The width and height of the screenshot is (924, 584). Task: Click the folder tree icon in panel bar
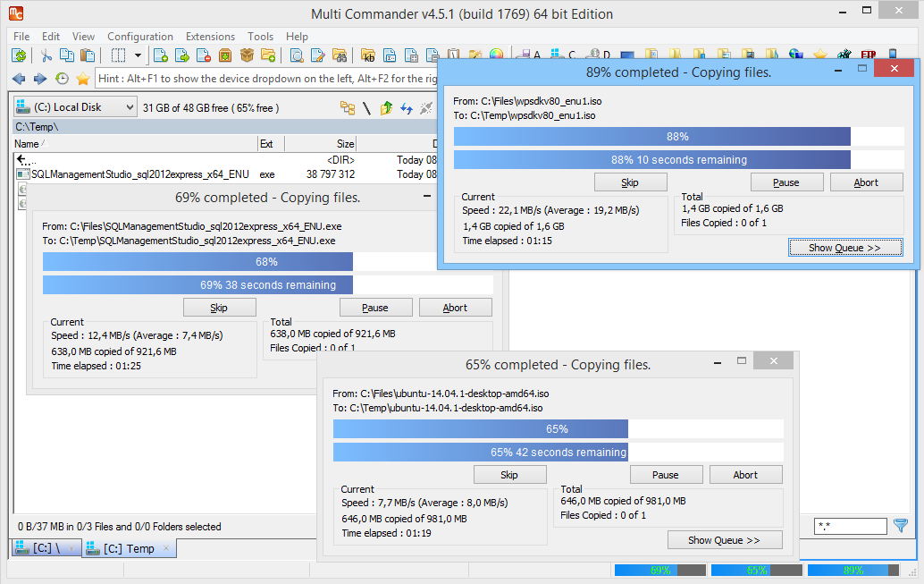coord(348,108)
